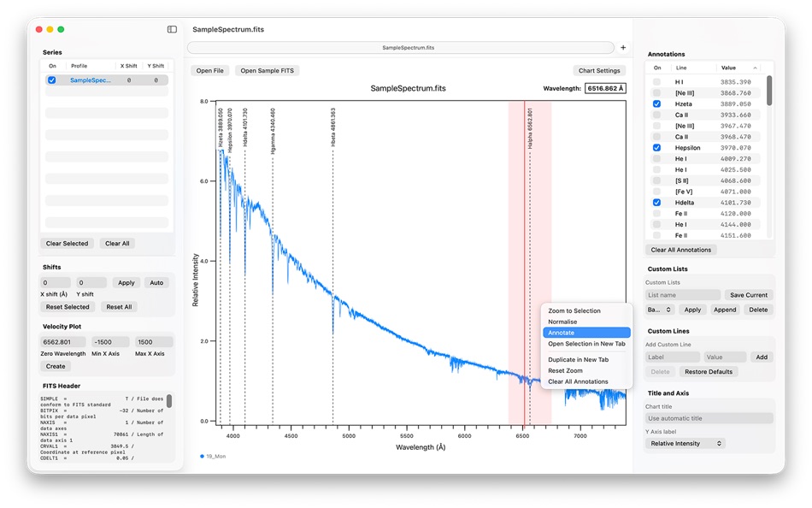
Task: Click the Auto shift button
Action: pyautogui.click(x=156, y=283)
